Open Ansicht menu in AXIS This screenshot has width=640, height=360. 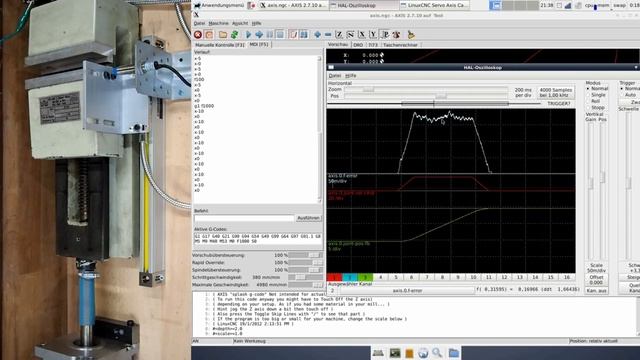point(240,23)
